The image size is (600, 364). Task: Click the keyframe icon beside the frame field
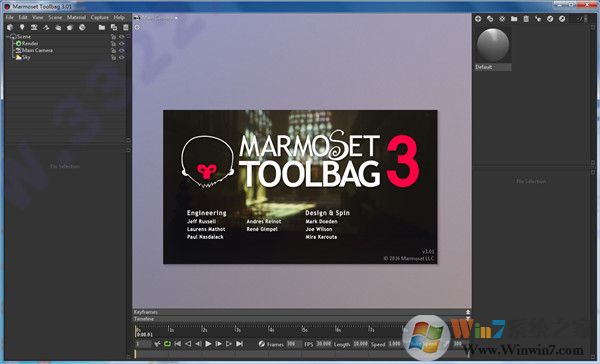pos(157,344)
